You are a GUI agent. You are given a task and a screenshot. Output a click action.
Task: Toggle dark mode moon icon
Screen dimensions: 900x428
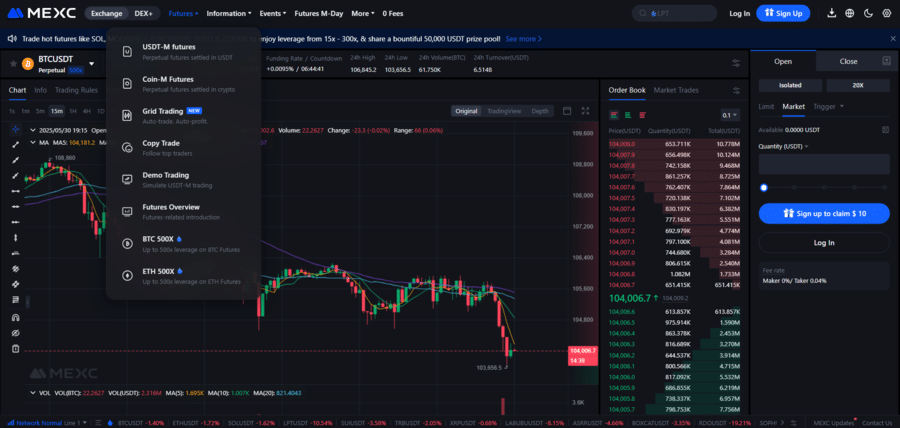868,13
